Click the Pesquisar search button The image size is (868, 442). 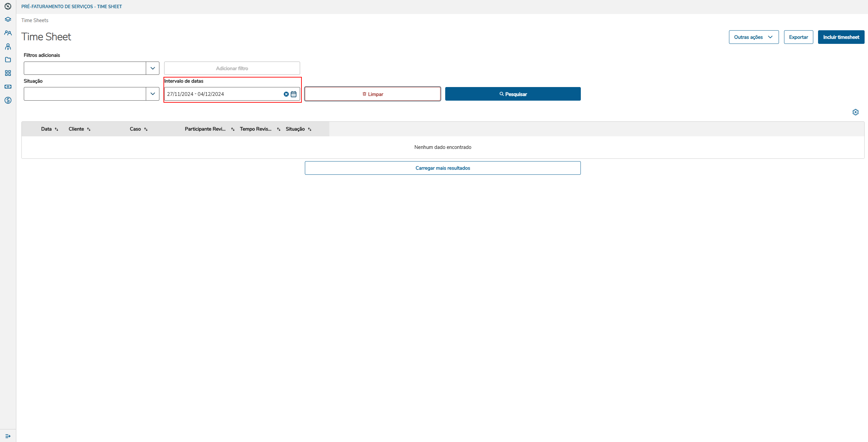[x=513, y=94]
